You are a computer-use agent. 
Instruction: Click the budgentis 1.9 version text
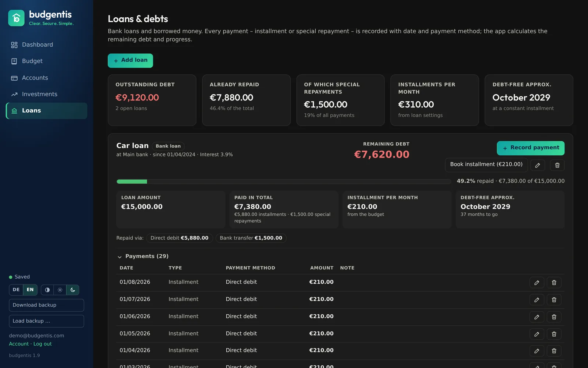pos(24,355)
